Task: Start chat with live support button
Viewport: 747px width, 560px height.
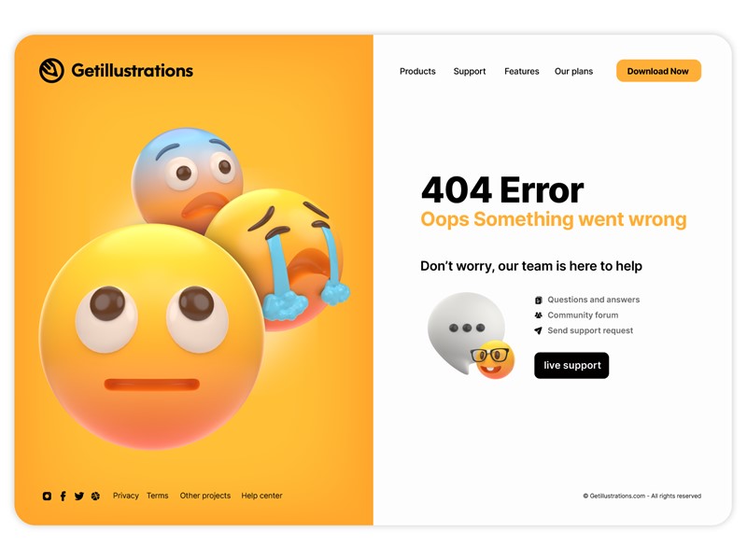Action: 571,365
